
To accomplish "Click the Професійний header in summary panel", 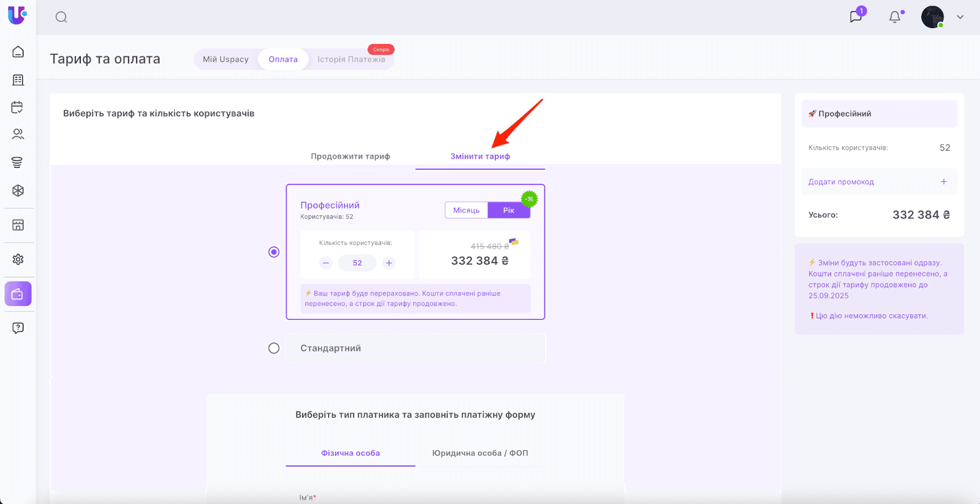I will pos(880,114).
